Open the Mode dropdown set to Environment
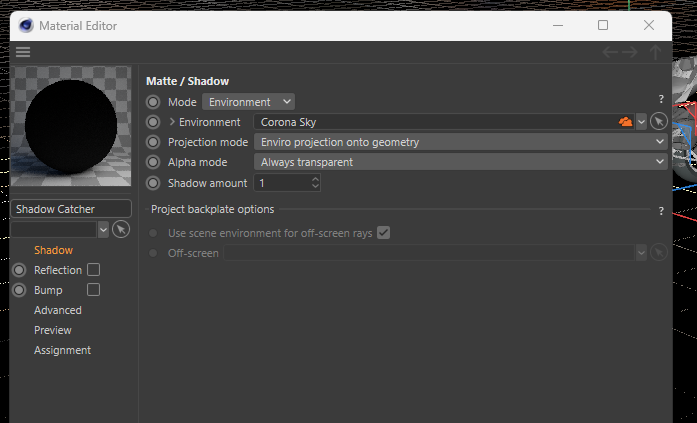Image resolution: width=697 pixels, height=423 pixels. click(x=248, y=102)
